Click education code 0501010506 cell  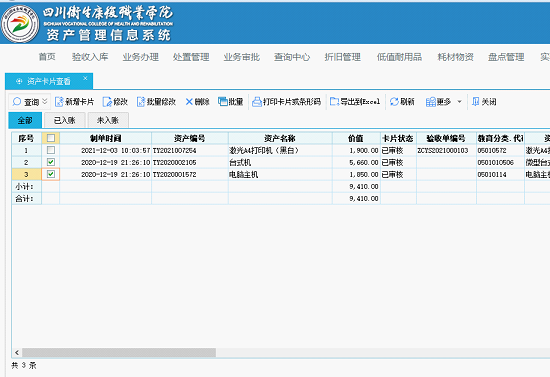[500, 162]
